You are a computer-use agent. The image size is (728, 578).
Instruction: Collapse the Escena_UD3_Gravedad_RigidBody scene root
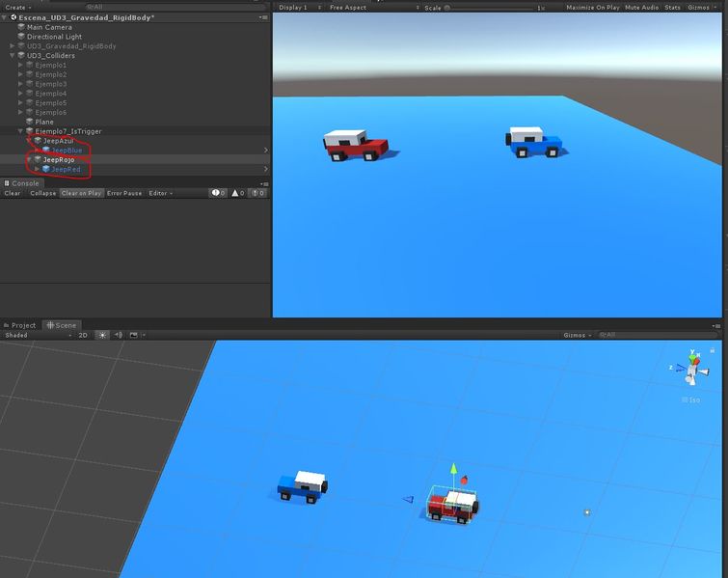pyautogui.click(x=4, y=17)
